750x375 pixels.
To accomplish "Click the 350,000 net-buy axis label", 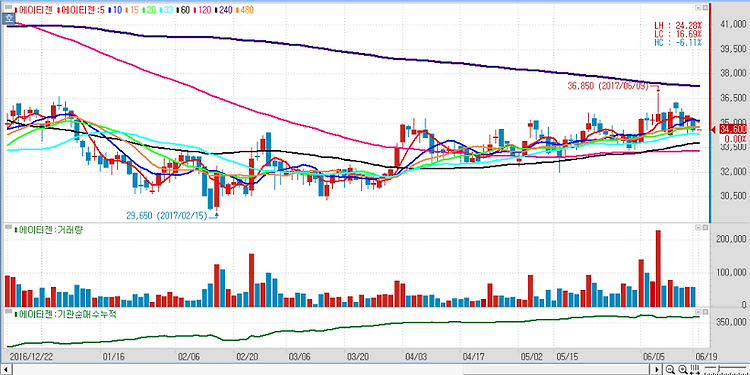I will [x=730, y=322].
